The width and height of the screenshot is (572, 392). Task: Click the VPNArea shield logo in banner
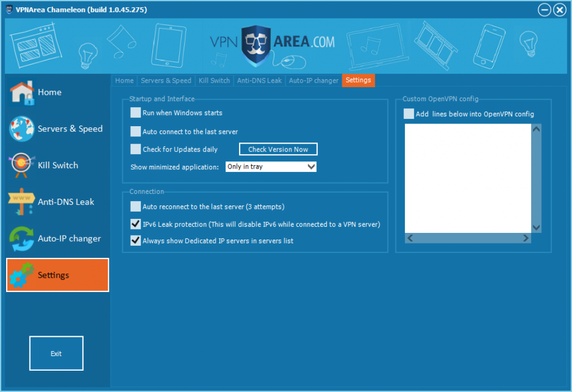(x=256, y=46)
